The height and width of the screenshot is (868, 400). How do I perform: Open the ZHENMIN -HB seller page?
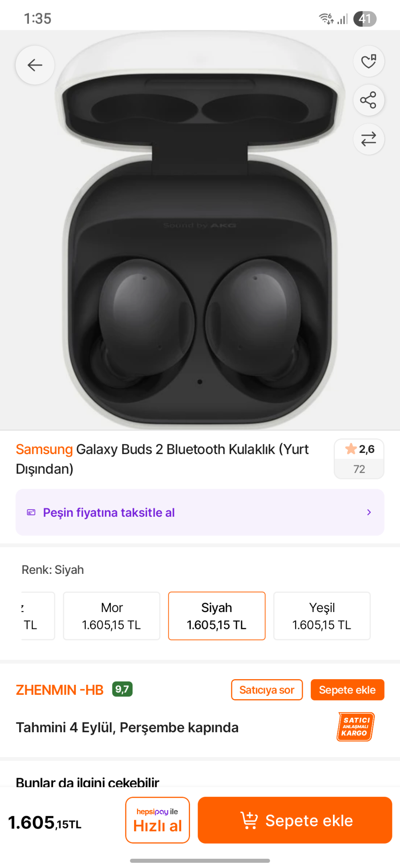59,690
